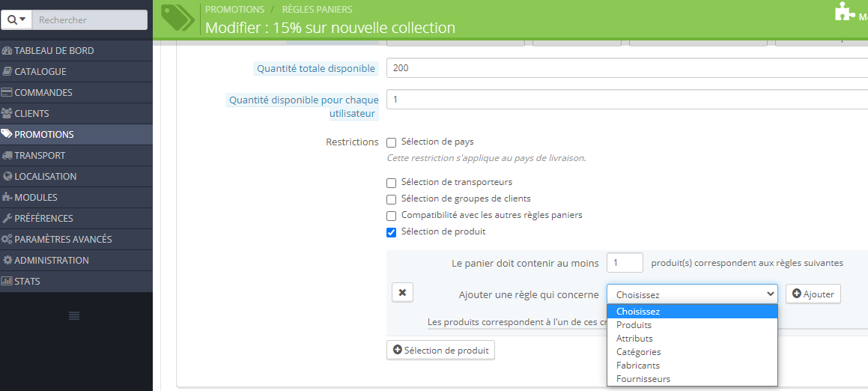Click the administration gear icon

(x=7, y=261)
